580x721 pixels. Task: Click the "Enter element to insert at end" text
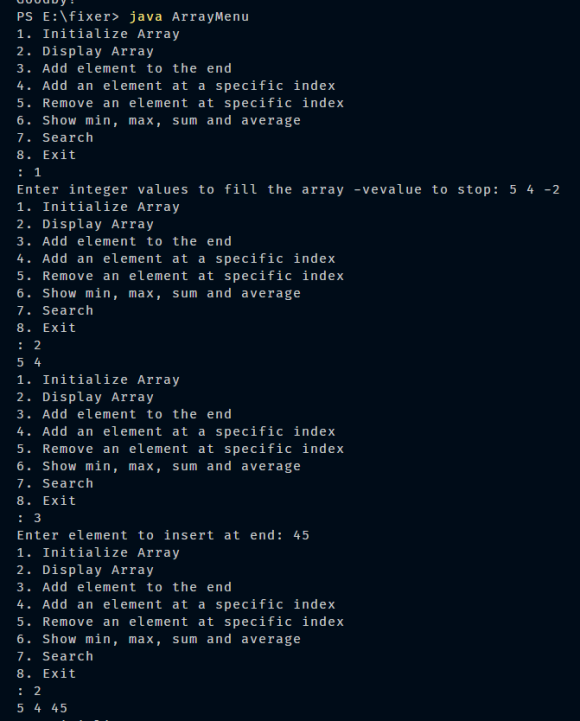pyautogui.click(x=146, y=535)
